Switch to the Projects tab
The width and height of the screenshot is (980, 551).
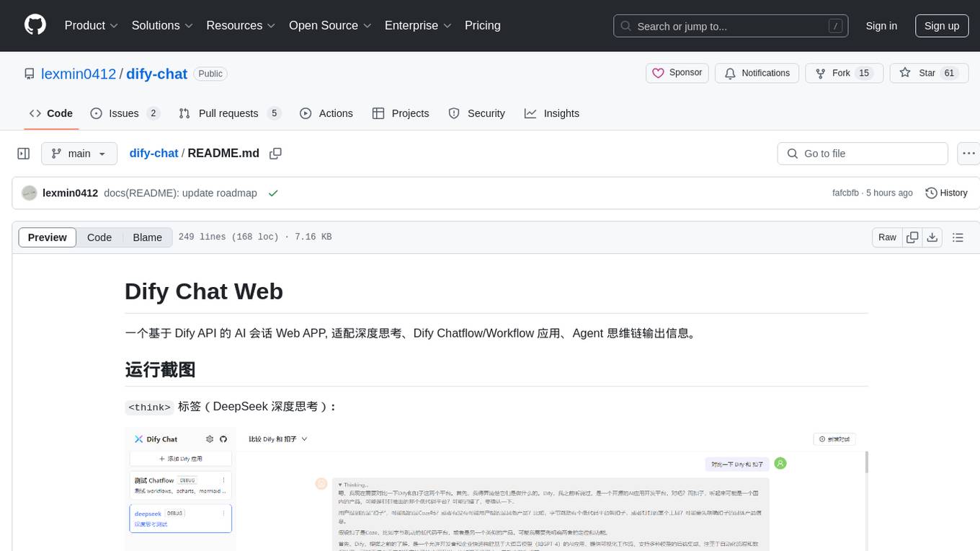click(x=401, y=113)
